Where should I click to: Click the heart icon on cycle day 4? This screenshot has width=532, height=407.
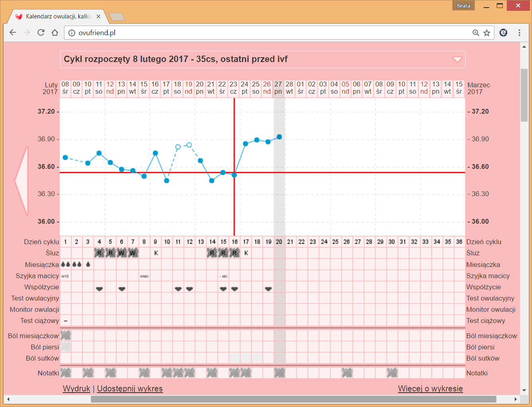pyautogui.click(x=99, y=289)
